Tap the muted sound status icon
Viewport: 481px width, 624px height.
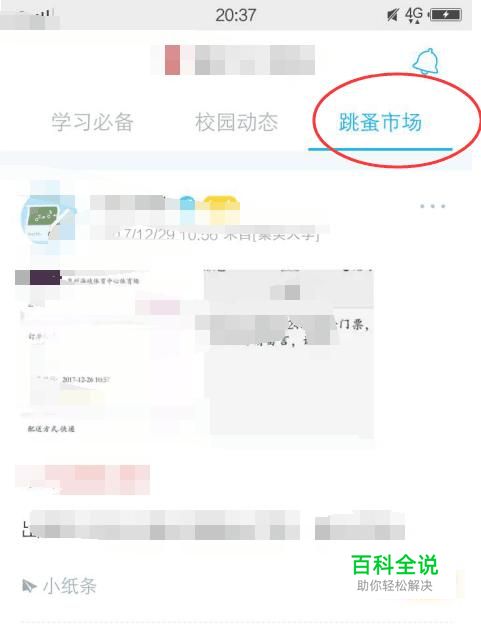[393, 15]
